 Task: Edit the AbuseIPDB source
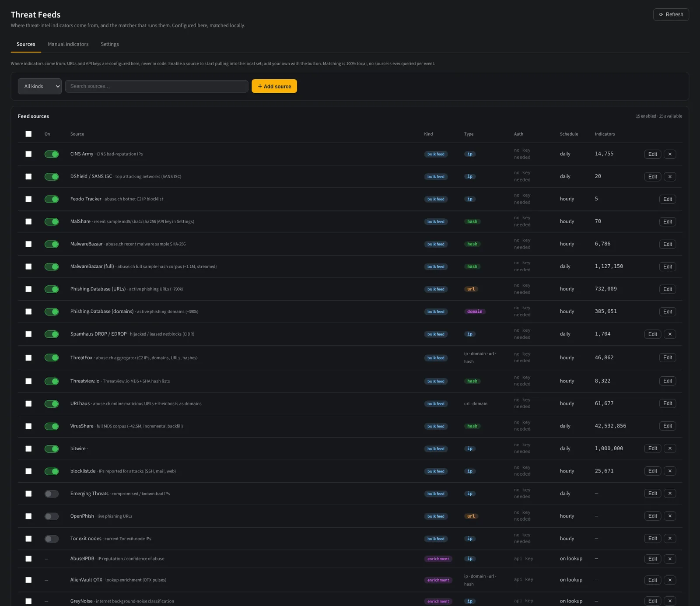652,559
